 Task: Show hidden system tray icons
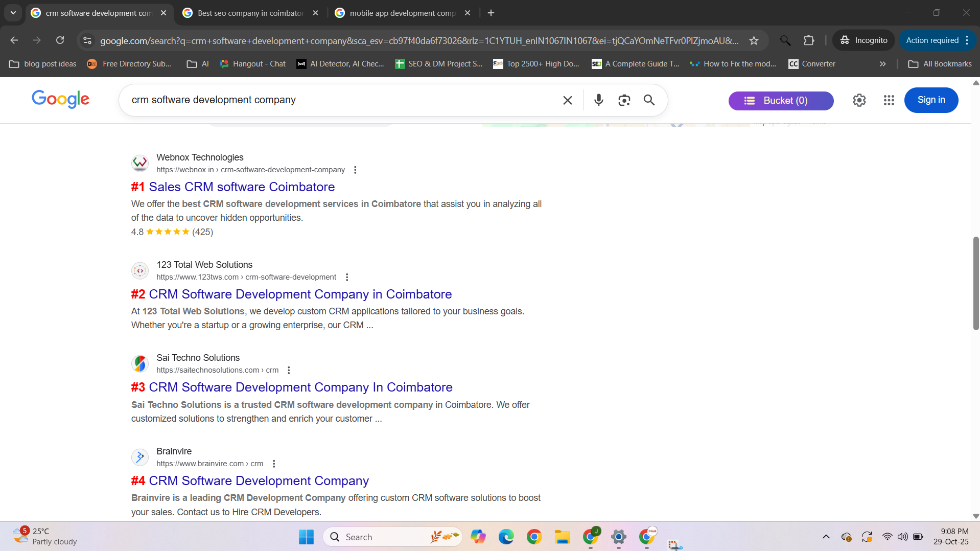click(x=826, y=537)
